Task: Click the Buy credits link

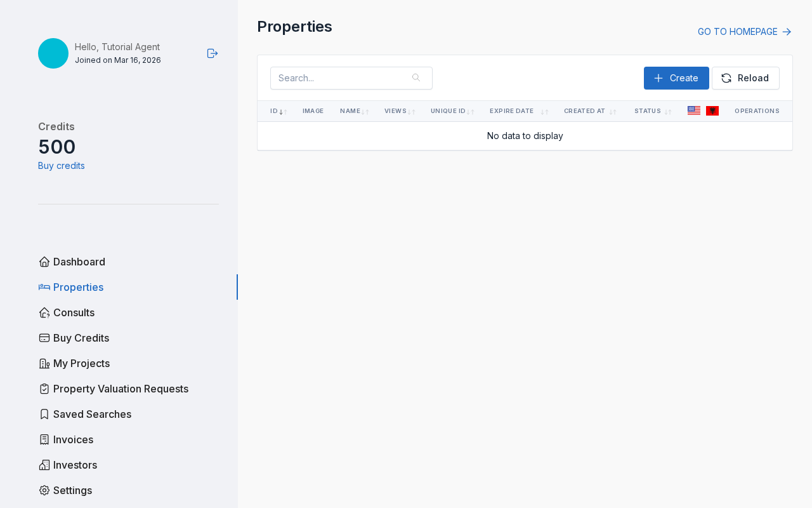Action: click(x=61, y=164)
